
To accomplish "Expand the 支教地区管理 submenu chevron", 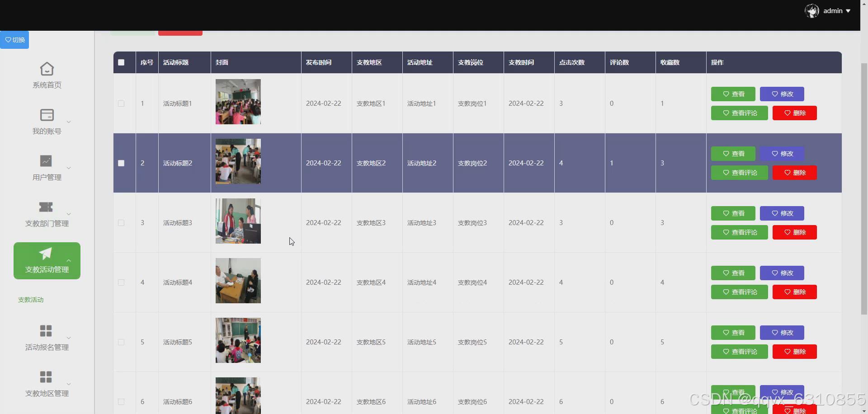I will [x=69, y=384].
